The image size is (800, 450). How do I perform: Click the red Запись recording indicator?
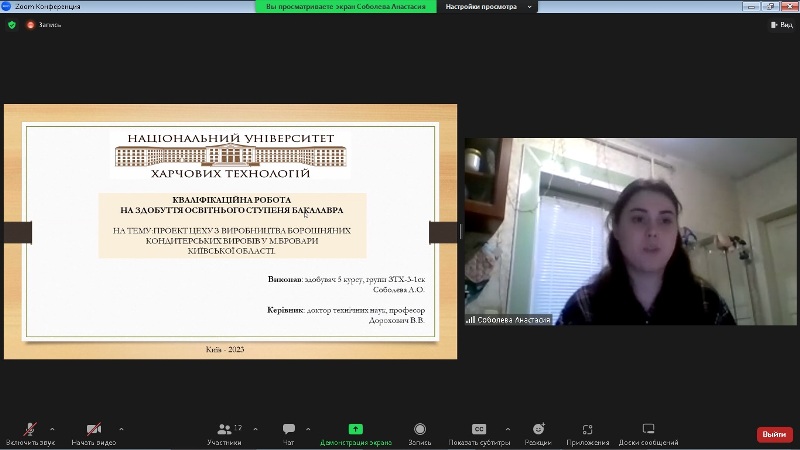(44, 24)
